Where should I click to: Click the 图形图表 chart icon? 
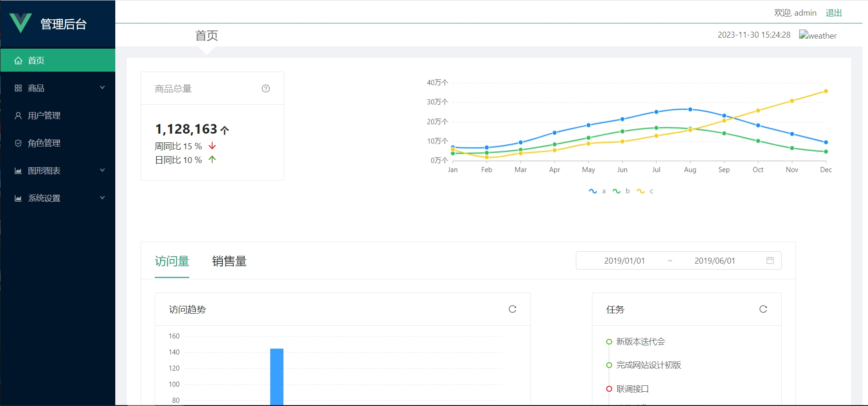click(x=18, y=171)
